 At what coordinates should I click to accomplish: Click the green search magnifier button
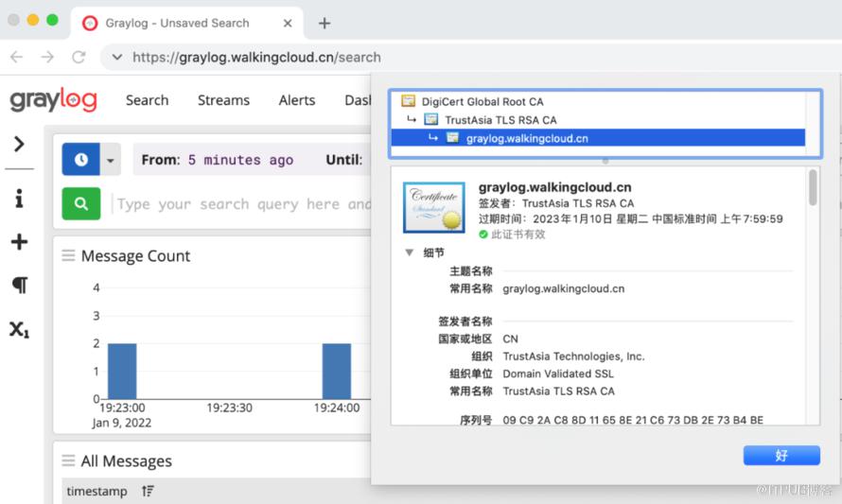(x=81, y=203)
